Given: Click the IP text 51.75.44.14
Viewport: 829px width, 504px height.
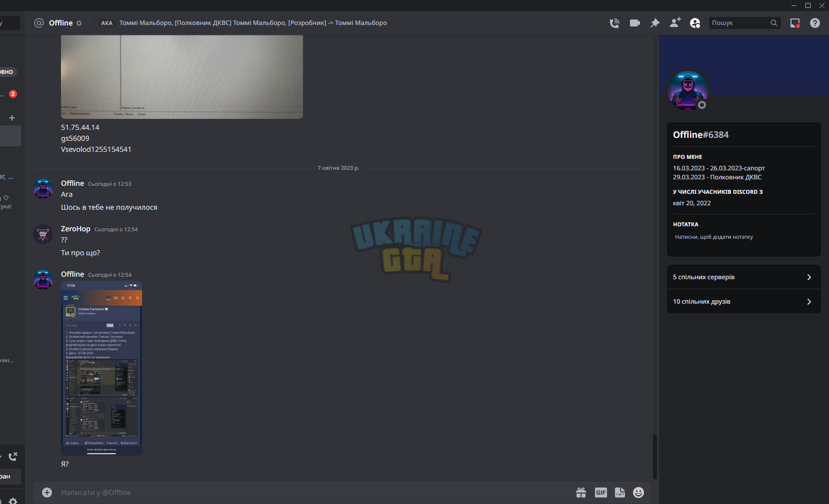Looking at the screenshot, I should (80, 127).
